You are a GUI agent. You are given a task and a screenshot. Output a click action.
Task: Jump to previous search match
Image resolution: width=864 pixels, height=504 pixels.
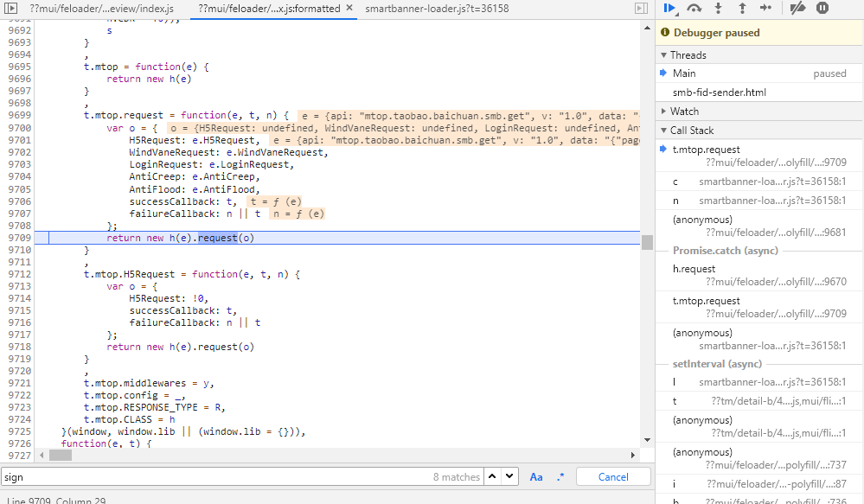click(x=493, y=476)
